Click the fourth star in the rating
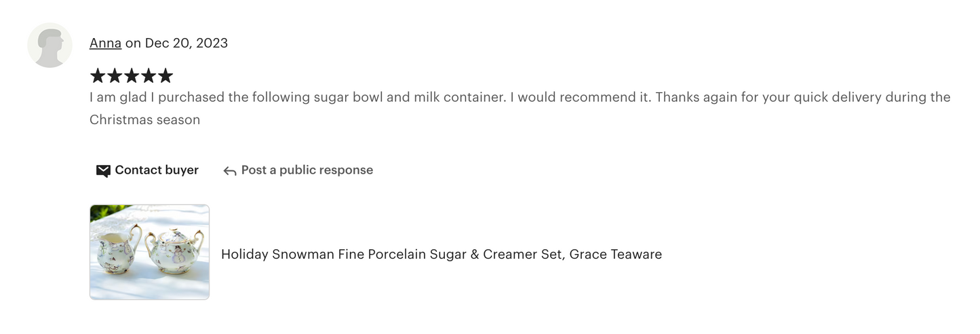This screenshot has width=980, height=334. tap(149, 75)
